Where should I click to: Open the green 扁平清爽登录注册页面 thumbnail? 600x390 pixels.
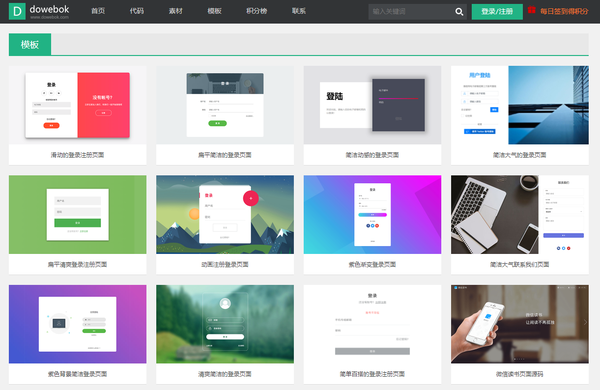tap(78, 214)
